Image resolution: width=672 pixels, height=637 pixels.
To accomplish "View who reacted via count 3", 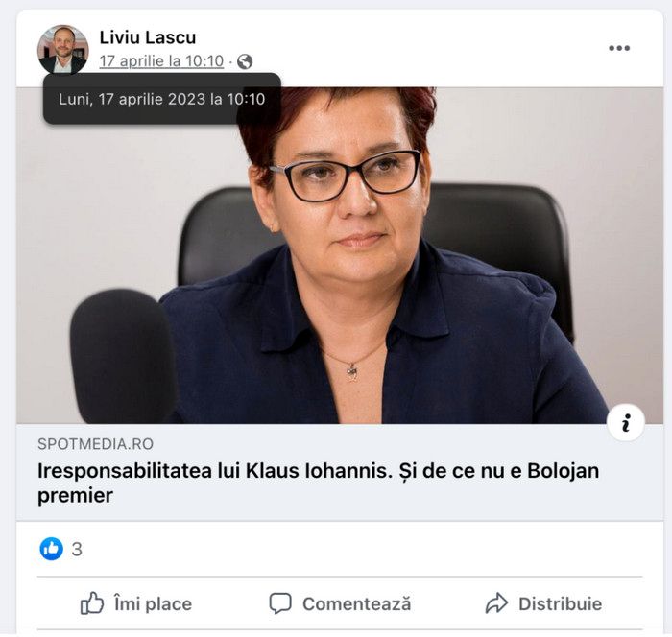I will point(77,549).
